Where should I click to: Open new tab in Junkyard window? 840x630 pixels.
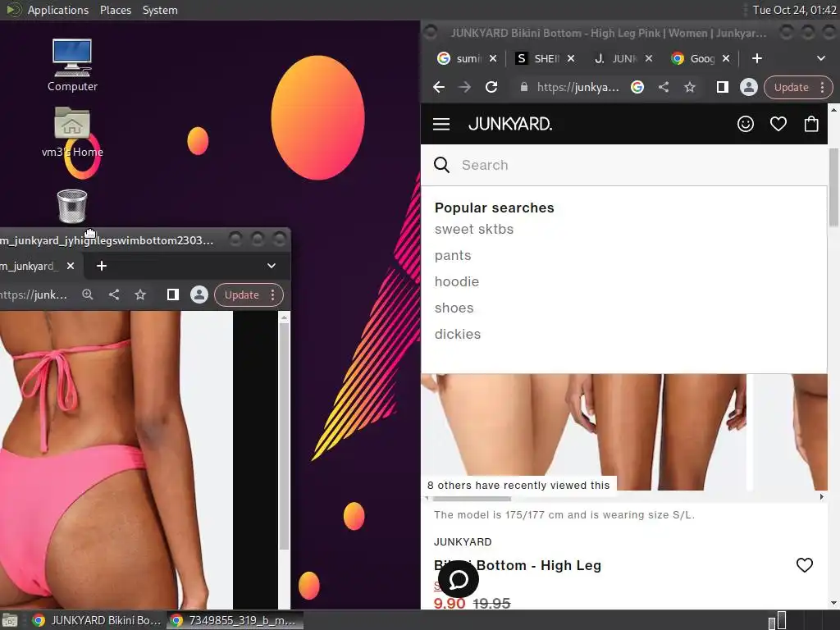click(x=756, y=58)
